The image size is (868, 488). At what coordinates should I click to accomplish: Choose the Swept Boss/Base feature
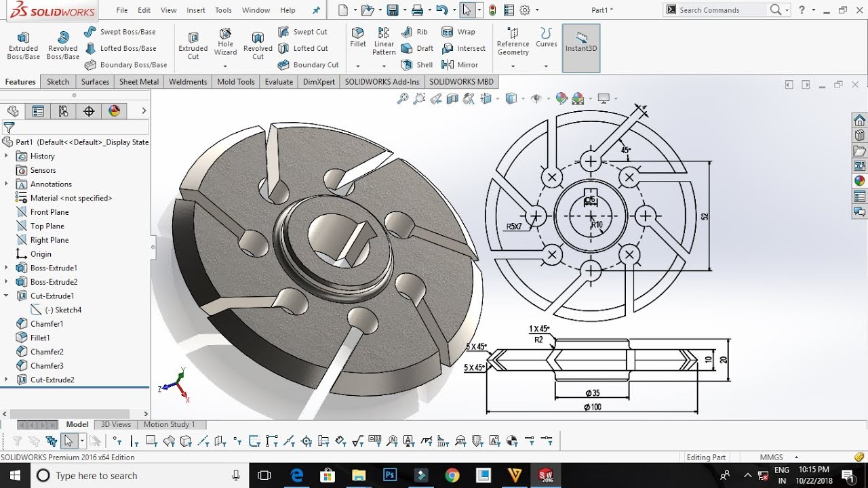pyautogui.click(x=120, y=32)
